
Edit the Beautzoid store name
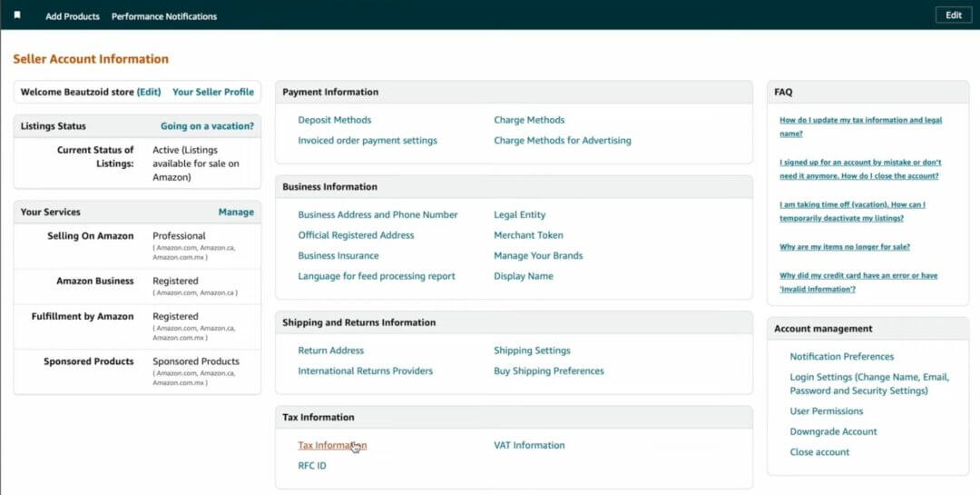click(149, 92)
